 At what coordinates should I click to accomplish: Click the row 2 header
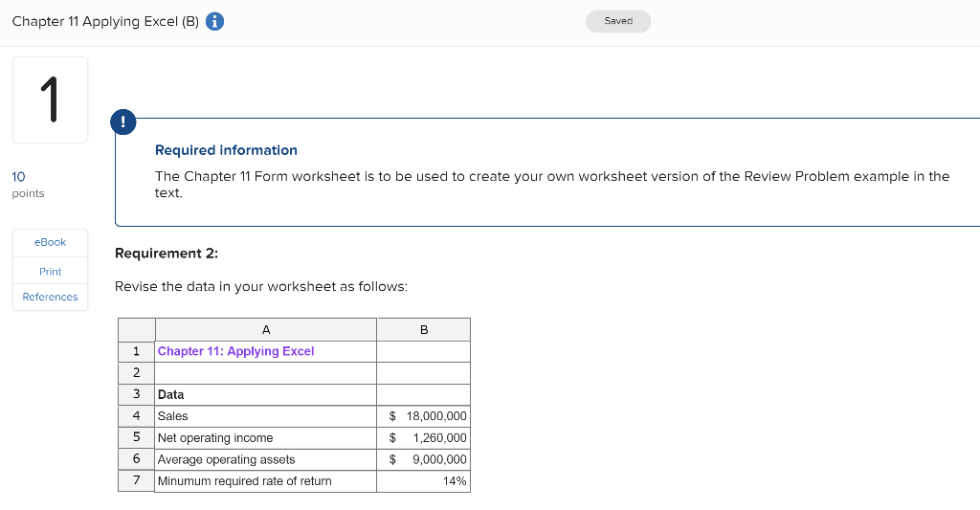pos(136,373)
